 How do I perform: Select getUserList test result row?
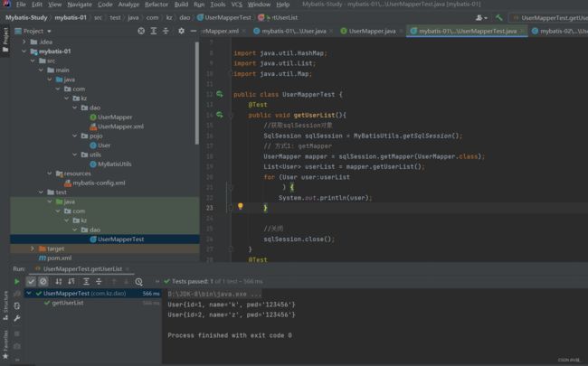(68, 303)
